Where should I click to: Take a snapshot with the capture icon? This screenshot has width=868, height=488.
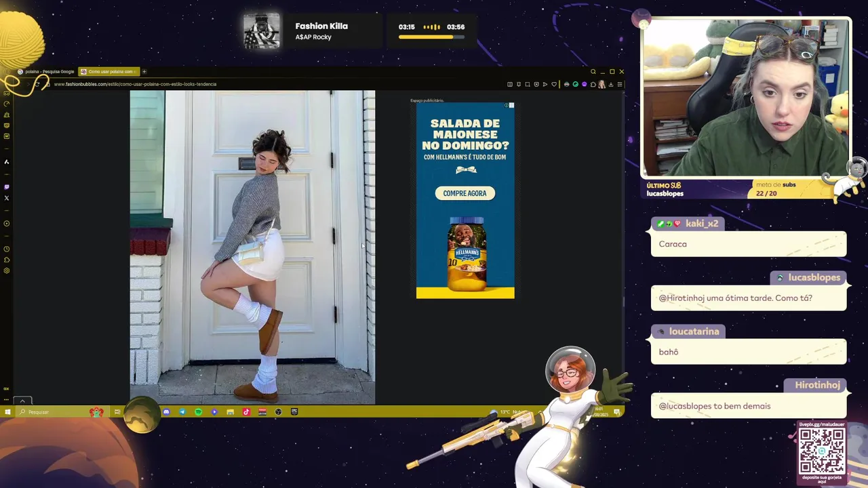tap(528, 84)
